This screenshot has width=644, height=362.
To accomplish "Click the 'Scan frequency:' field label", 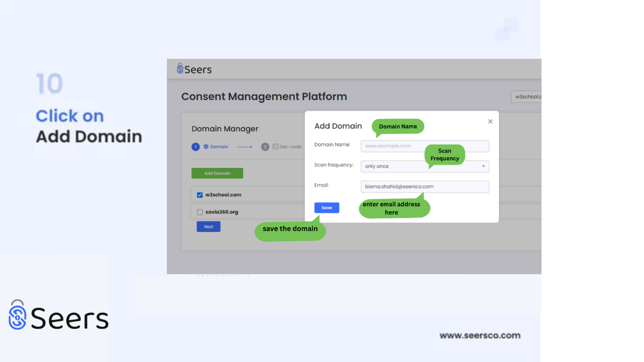I will 334,165.
